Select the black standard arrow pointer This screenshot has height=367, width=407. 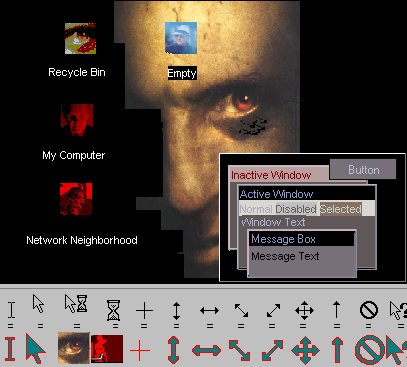pyautogui.click(x=38, y=304)
